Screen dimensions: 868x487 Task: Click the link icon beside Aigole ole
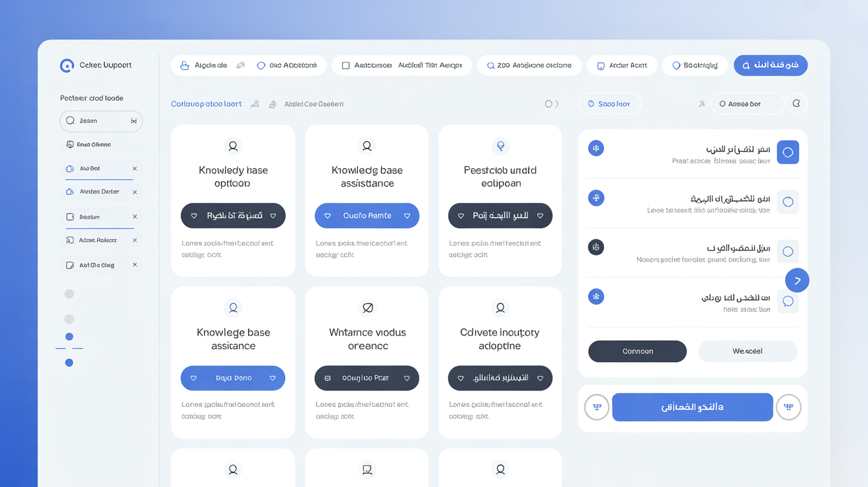241,66
